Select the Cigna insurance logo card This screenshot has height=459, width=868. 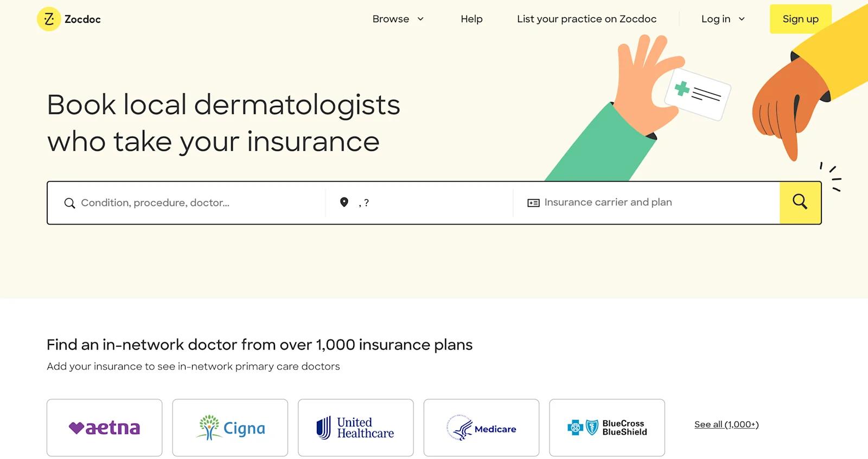tap(230, 428)
